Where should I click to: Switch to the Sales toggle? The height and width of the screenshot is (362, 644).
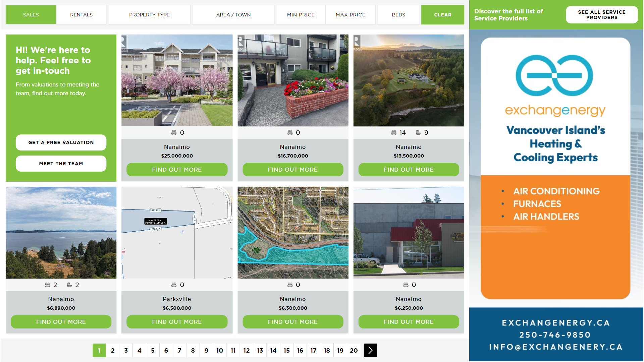(31, 15)
